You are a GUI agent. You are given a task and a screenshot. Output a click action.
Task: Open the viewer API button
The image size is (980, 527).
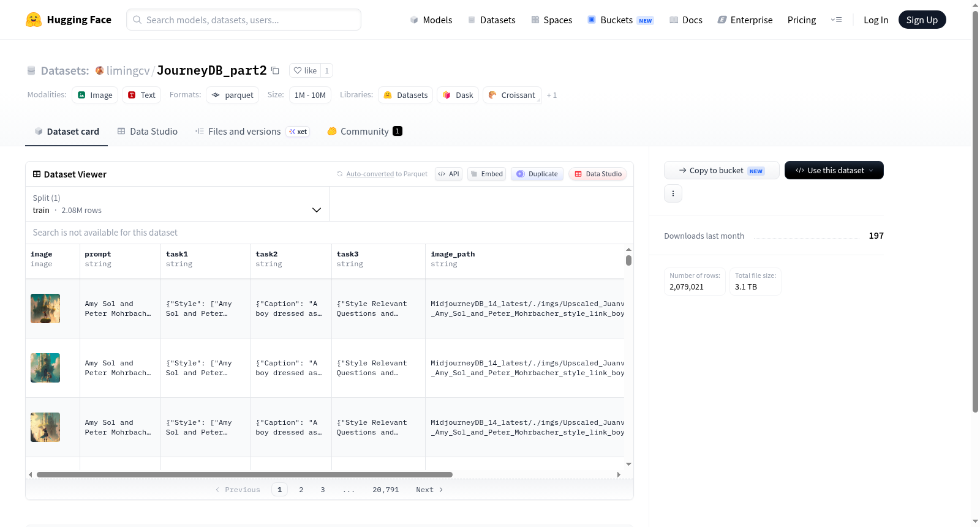point(448,174)
